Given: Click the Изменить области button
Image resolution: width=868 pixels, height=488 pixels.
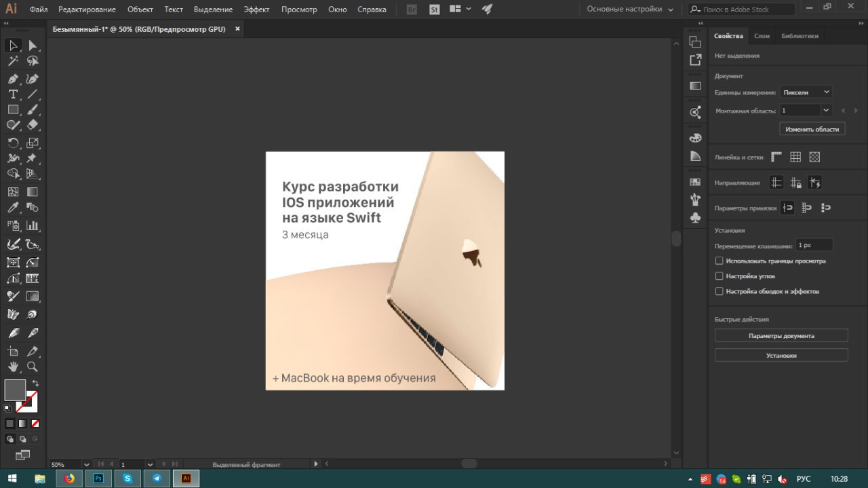Looking at the screenshot, I should [812, 129].
